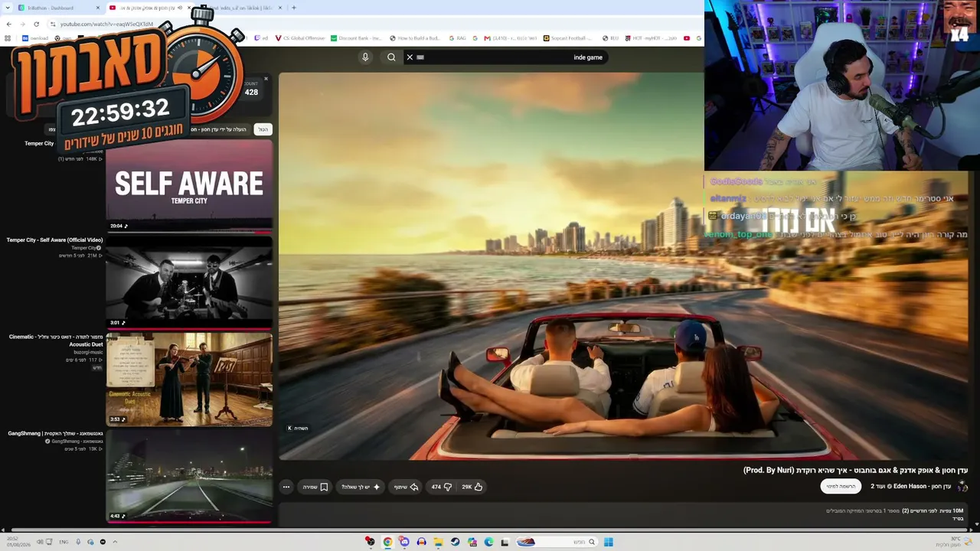Viewport: 980px width, 551px height.
Task: Open the HOT -myHOT bookmark
Action: [x=651, y=38]
